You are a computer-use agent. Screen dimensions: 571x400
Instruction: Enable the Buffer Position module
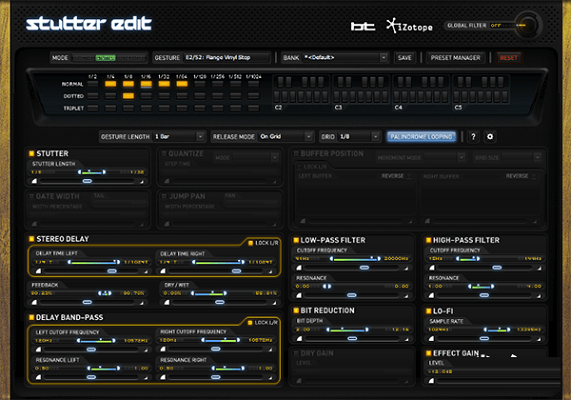296,153
